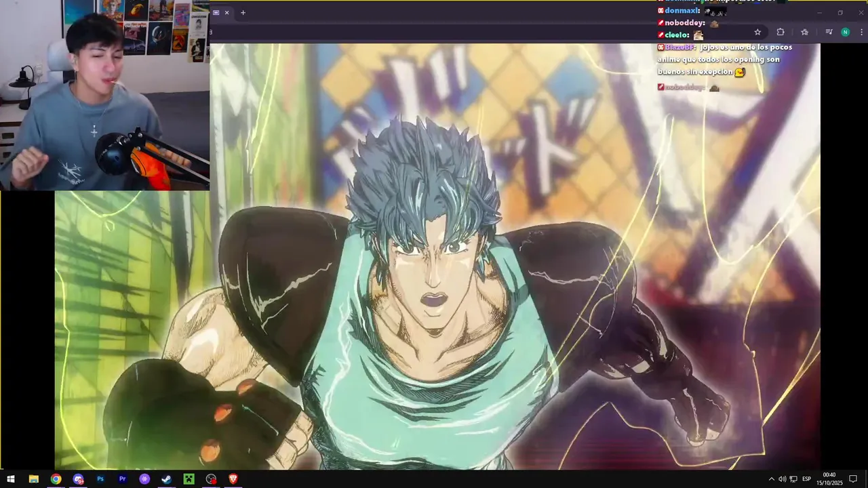
Task: Open Steam from the taskbar
Action: [167, 479]
